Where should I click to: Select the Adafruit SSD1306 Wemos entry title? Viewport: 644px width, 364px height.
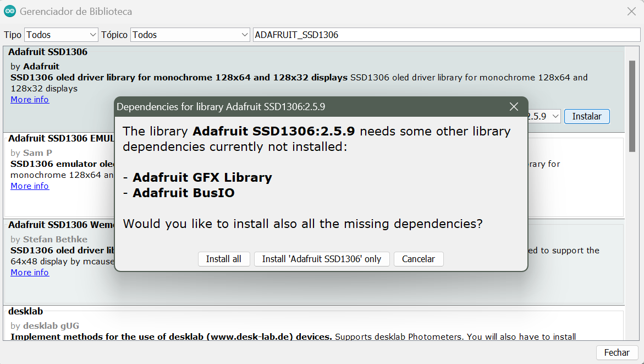pyautogui.click(x=61, y=225)
